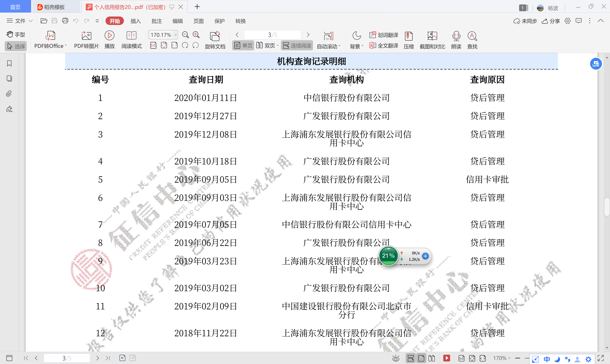This screenshot has width=610, height=364.
Task: Go to next page arrow in toolbar
Action: (308, 35)
